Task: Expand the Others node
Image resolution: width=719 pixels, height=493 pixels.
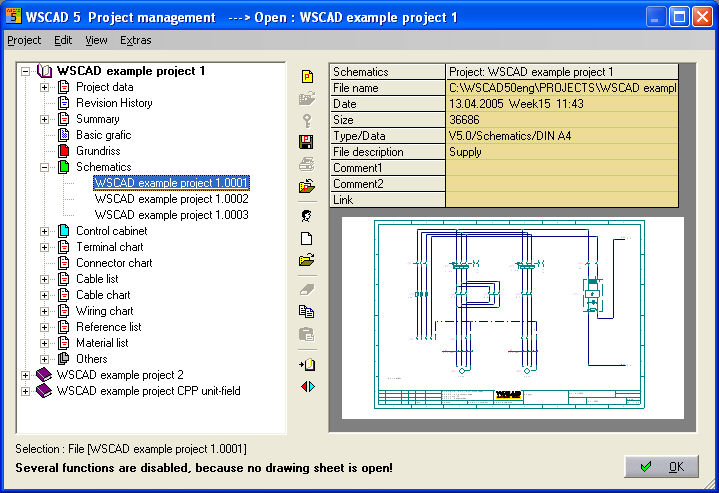Action: pyautogui.click(x=44, y=359)
